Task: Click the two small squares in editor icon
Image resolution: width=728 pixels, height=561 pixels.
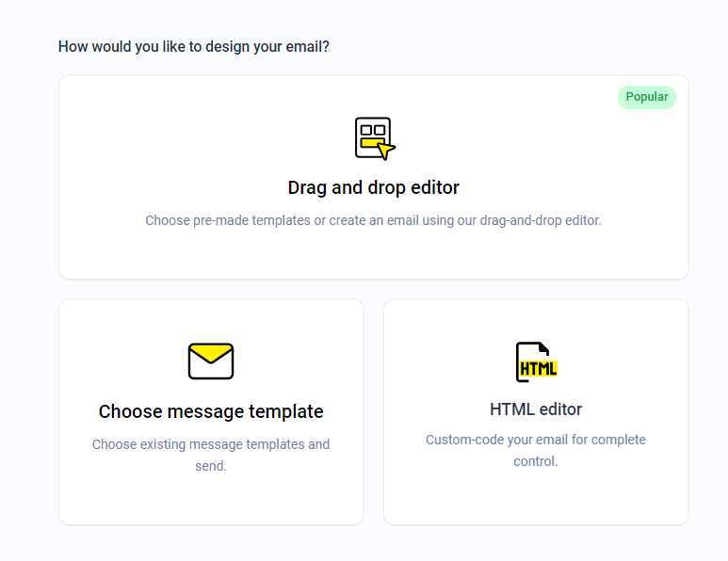Action: pyautogui.click(x=373, y=130)
